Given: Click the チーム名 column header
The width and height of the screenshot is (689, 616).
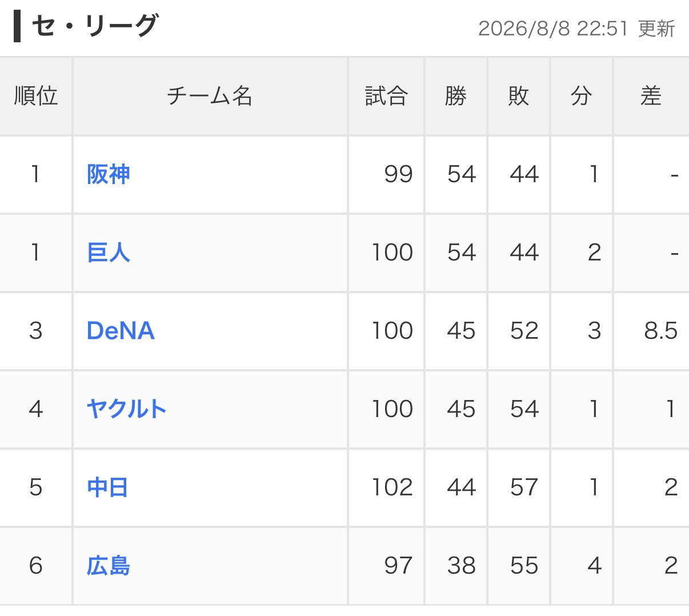Looking at the screenshot, I should (210, 96).
